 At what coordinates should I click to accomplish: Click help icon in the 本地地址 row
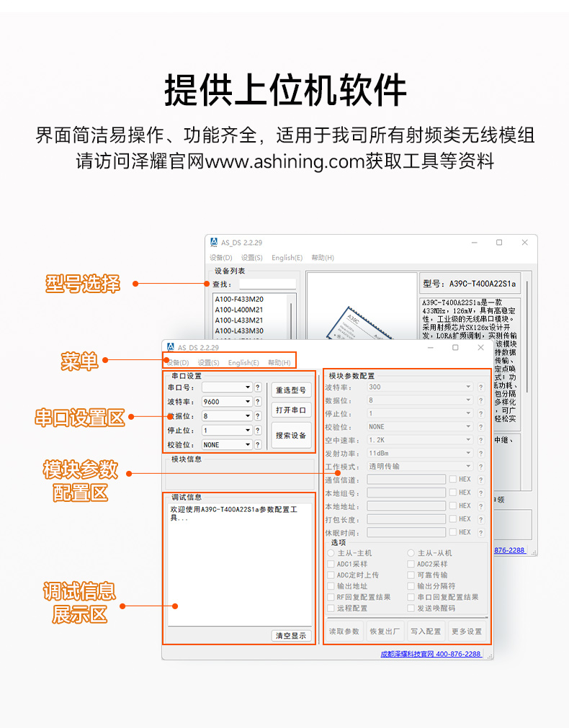click(480, 506)
